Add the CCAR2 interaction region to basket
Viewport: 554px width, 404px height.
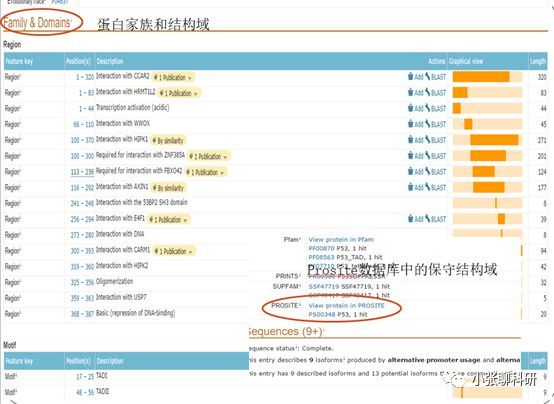(x=416, y=77)
